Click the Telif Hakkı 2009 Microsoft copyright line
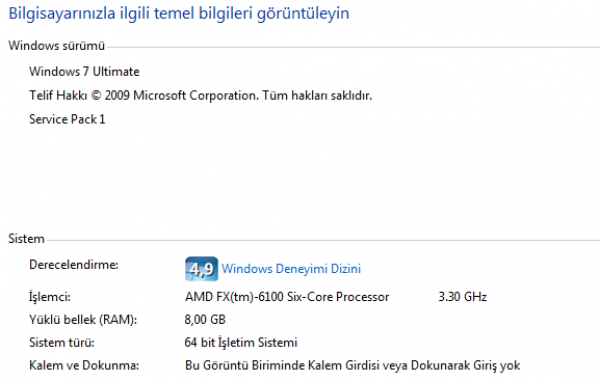The width and height of the screenshot is (600, 381). pos(201,95)
